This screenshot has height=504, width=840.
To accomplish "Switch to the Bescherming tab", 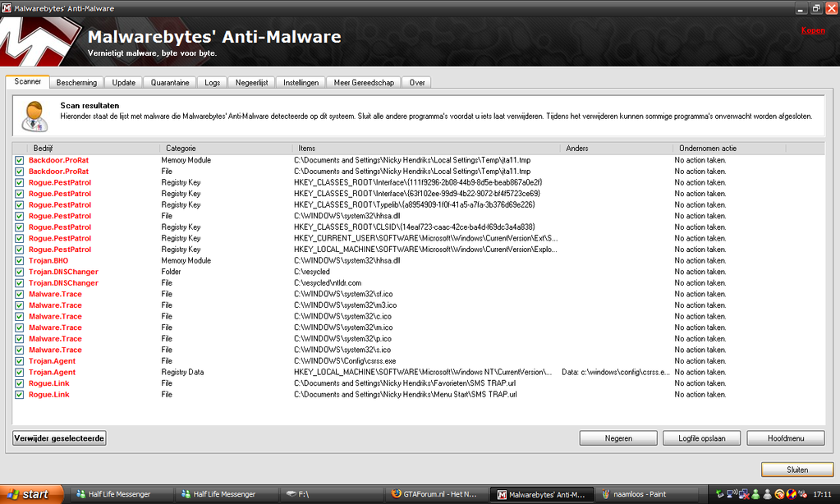I will pos(76,82).
